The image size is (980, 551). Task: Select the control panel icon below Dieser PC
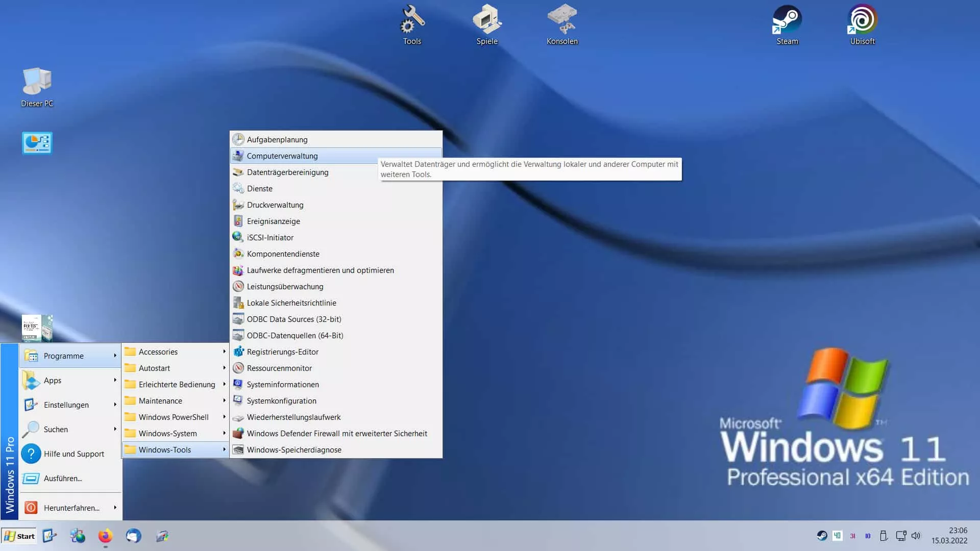point(37,143)
